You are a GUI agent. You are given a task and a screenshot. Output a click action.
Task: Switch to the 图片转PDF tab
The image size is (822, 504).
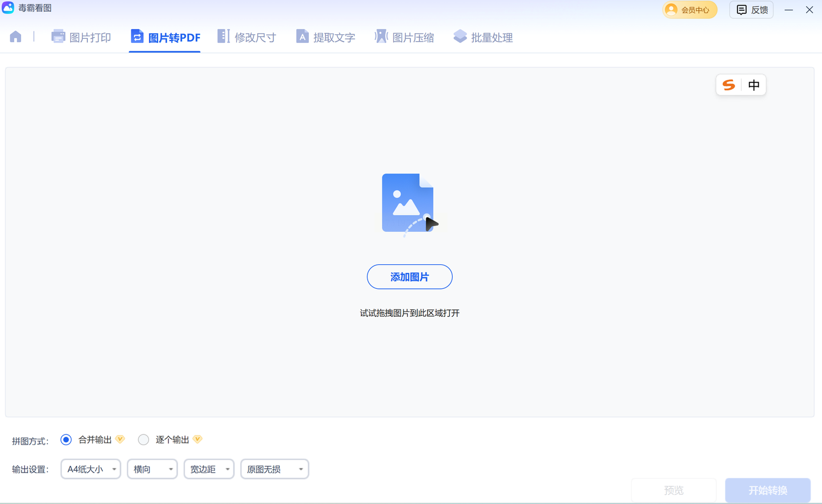pos(165,38)
